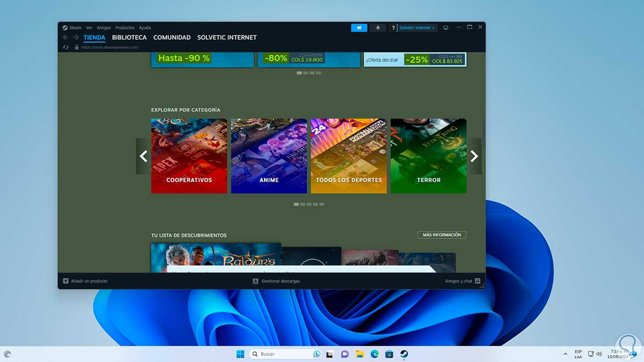Click the Steam logo in the title bar
This screenshot has width=644, height=362.
(x=65, y=28)
